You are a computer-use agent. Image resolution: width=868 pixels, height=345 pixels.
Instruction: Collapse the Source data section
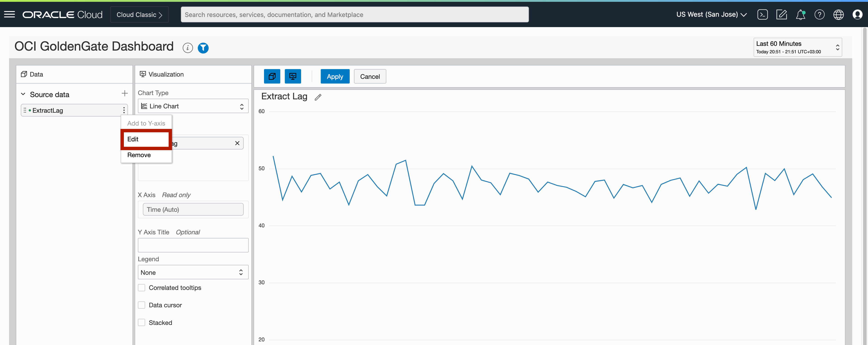point(23,94)
